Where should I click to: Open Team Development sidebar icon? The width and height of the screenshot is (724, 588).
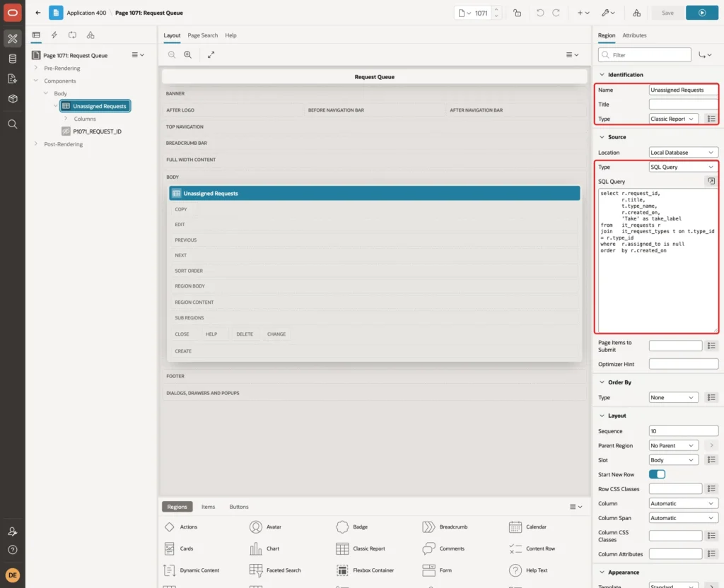(x=13, y=79)
